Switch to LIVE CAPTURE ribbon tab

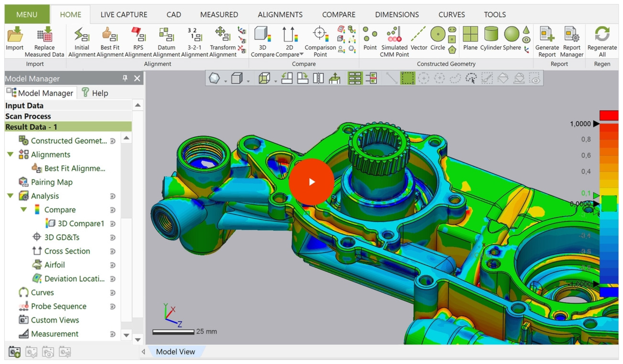(124, 15)
